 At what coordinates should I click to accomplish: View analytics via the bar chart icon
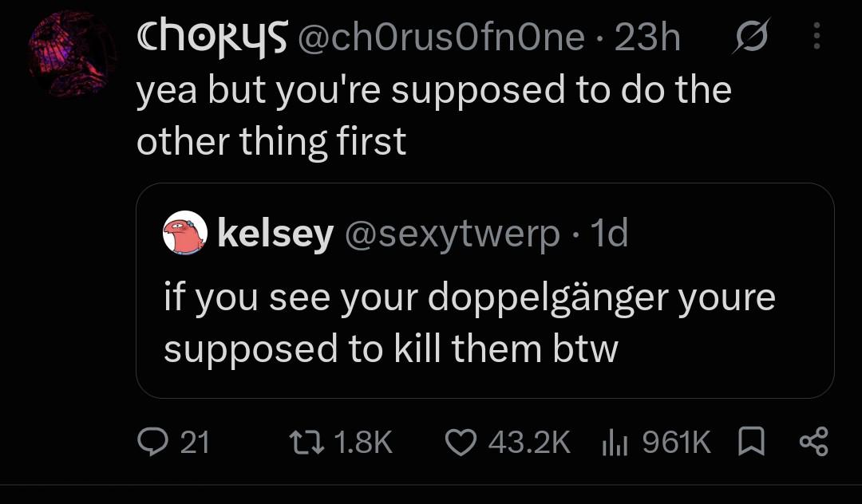click(615, 443)
